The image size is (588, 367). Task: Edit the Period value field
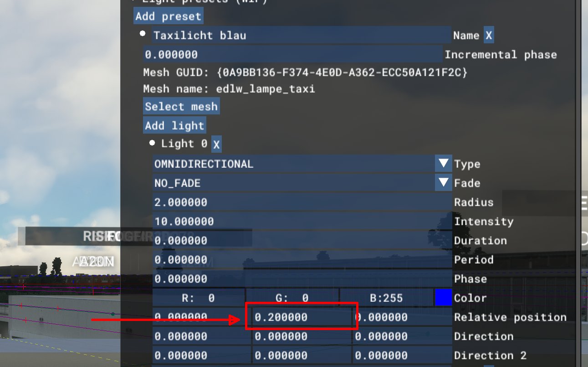point(302,259)
